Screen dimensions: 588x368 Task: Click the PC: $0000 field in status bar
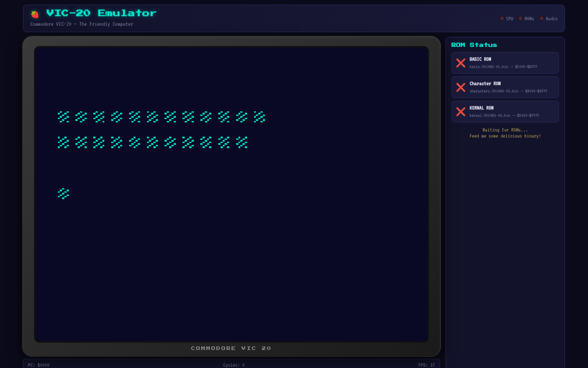38,365
